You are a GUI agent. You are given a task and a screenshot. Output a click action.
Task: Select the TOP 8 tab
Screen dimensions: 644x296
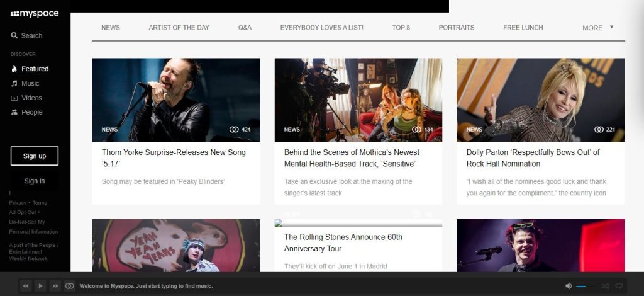[401, 28]
